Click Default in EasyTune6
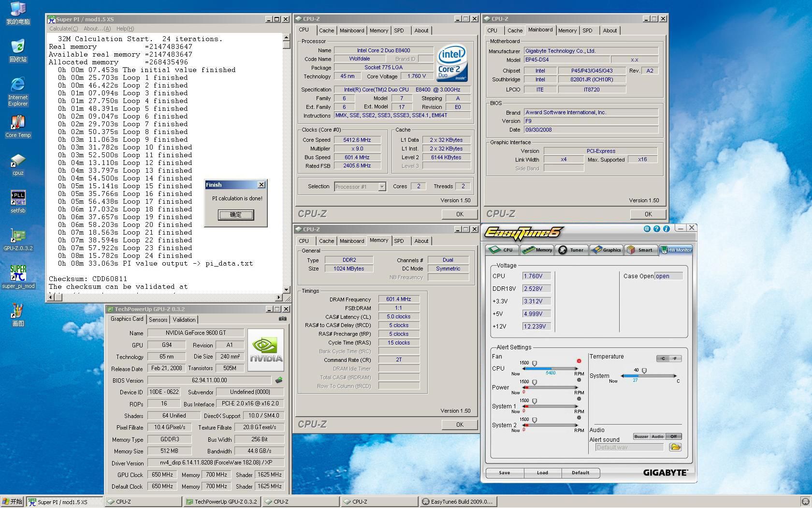Image resolution: width=812 pixels, height=508 pixels. click(580, 473)
